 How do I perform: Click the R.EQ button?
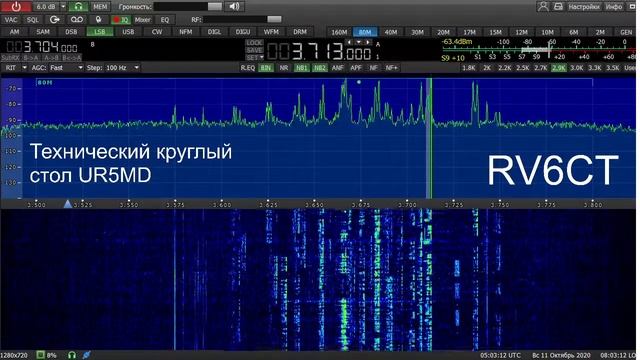coord(248,68)
